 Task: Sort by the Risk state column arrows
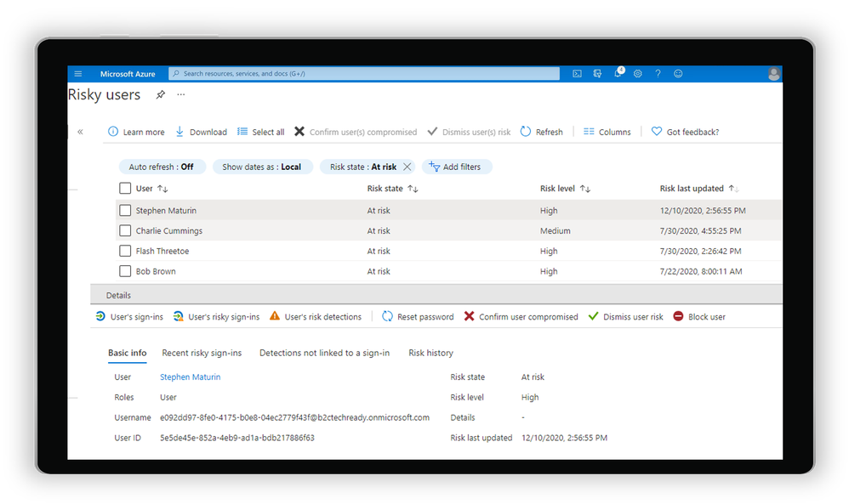coord(413,189)
